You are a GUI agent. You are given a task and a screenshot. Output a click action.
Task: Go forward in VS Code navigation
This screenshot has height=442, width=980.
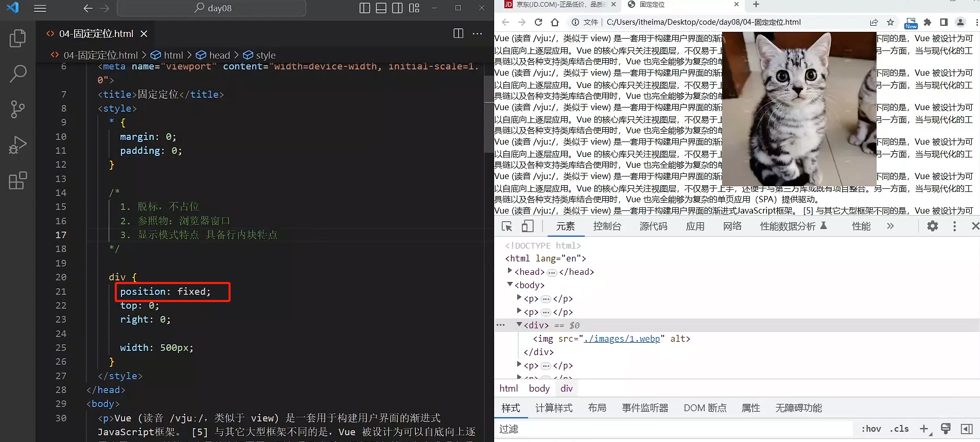[104, 8]
